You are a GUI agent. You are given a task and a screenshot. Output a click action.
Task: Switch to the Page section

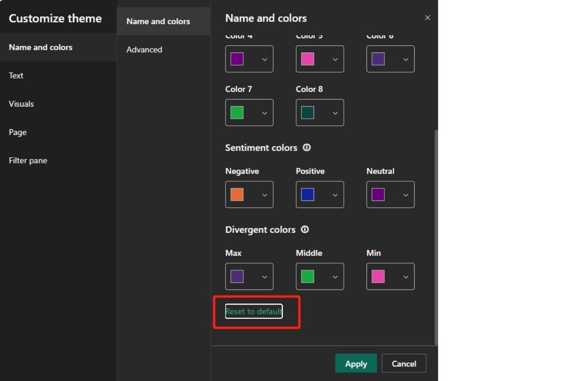(x=58, y=132)
